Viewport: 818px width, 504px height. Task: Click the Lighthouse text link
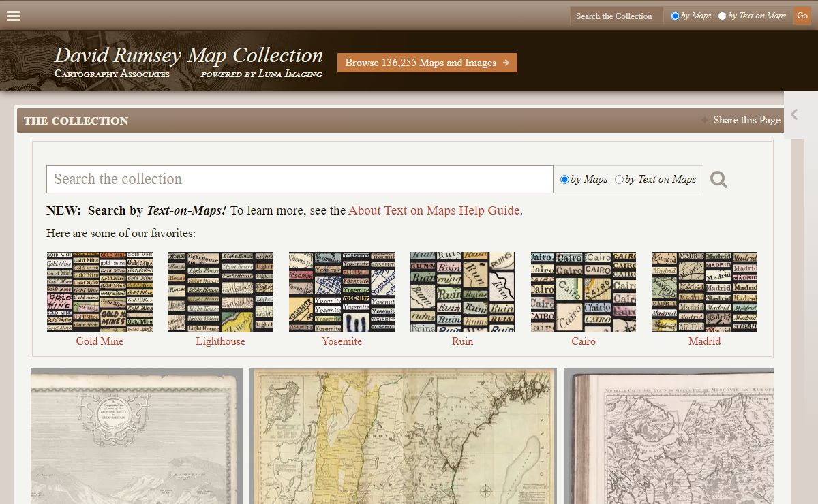(220, 341)
